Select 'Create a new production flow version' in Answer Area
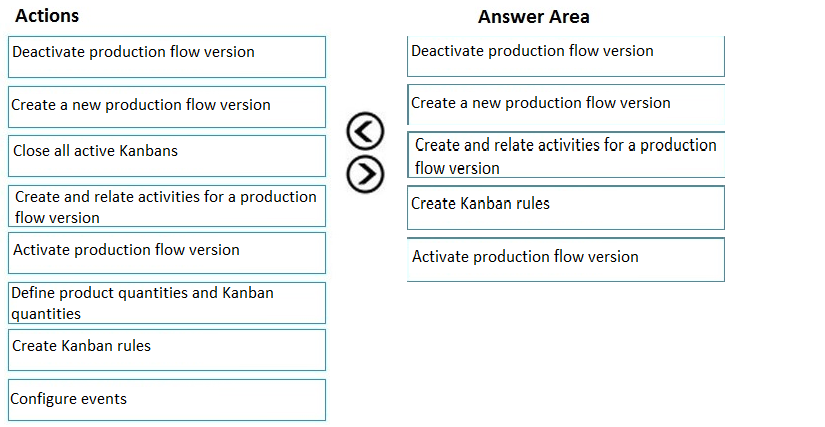 point(566,105)
